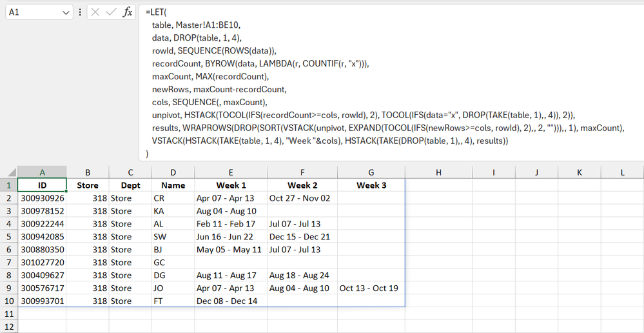This screenshot has width=644, height=333.
Task: Click the Week 3 header cell
Action: (x=371, y=185)
